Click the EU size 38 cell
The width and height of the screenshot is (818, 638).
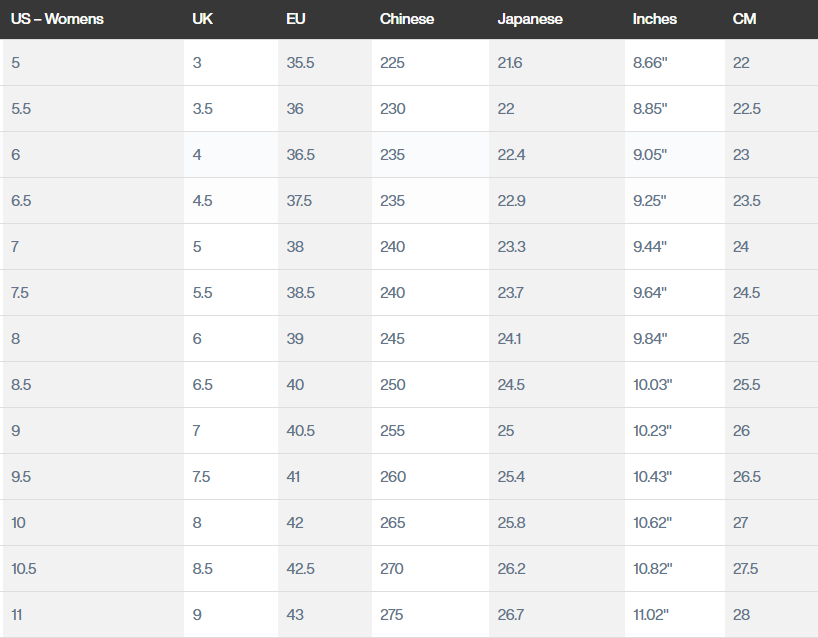pos(295,247)
